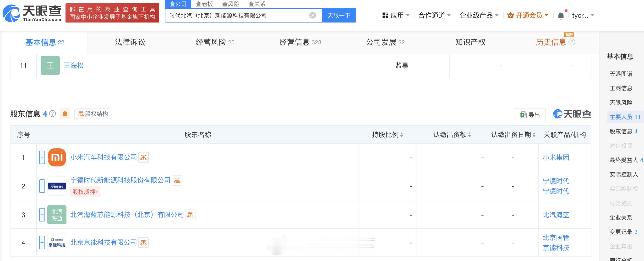
Task: Expand shareholder row 4 北京京能科技 with plus
Action: pos(42,243)
